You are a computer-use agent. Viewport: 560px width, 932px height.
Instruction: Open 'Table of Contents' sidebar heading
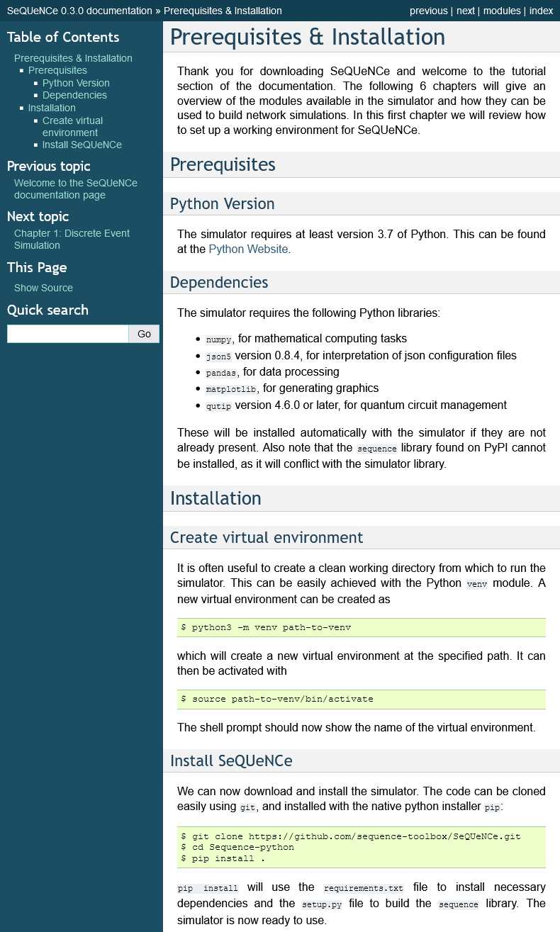(x=63, y=37)
